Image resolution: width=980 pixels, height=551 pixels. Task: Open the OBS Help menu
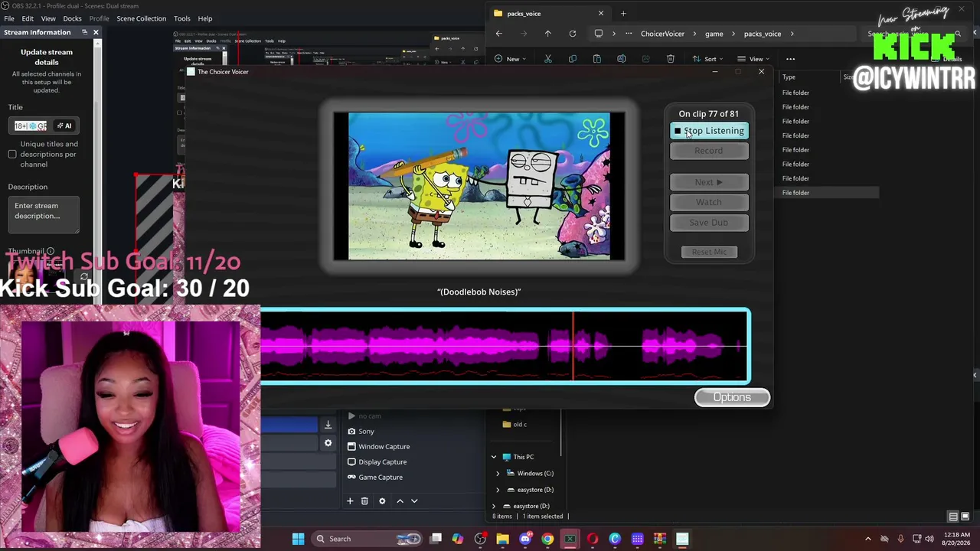[x=205, y=18]
